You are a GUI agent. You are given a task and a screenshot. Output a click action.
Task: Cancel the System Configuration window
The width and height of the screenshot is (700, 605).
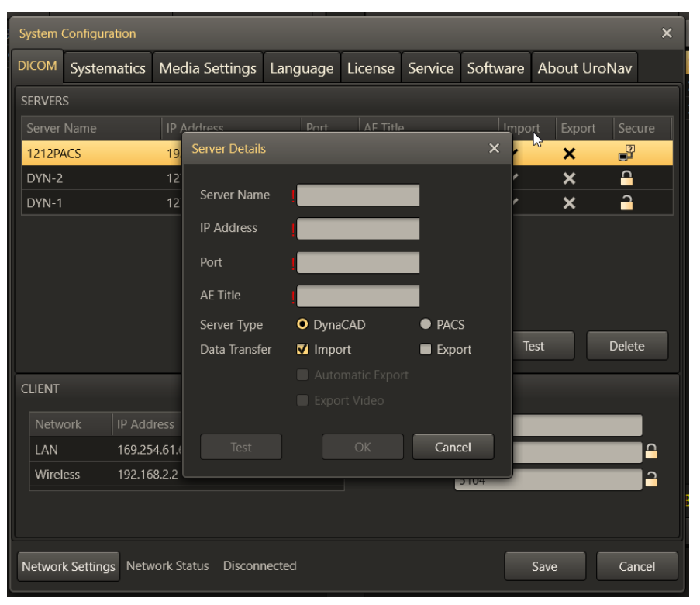tap(636, 566)
